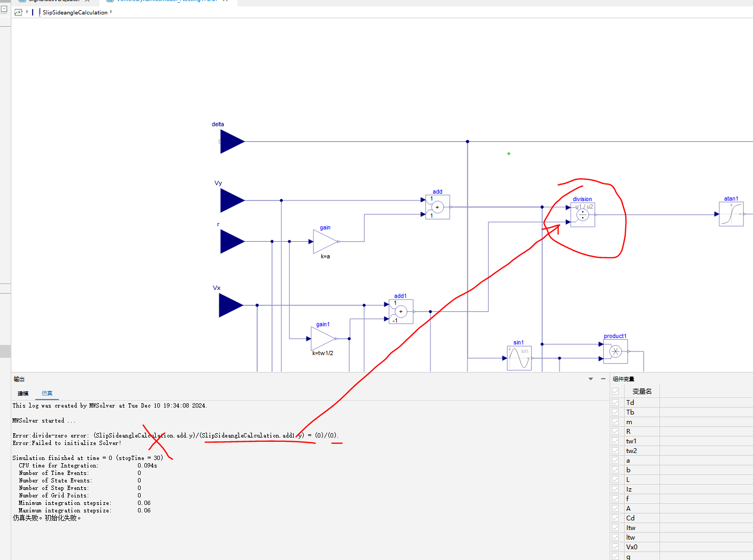Toggle the checkbox for variable Vx0

[x=616, y=547]
